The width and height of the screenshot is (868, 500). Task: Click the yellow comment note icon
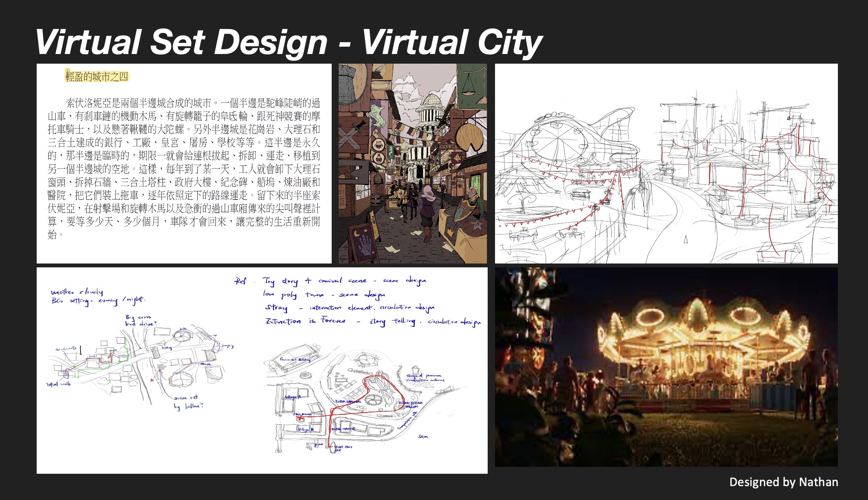pos(67,71)
